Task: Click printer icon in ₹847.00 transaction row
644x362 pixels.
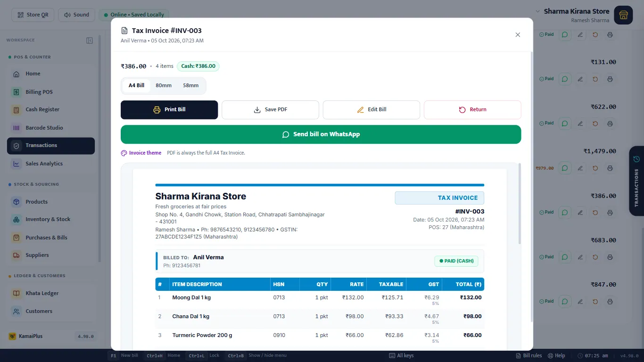Action: [x=610, y=302]
